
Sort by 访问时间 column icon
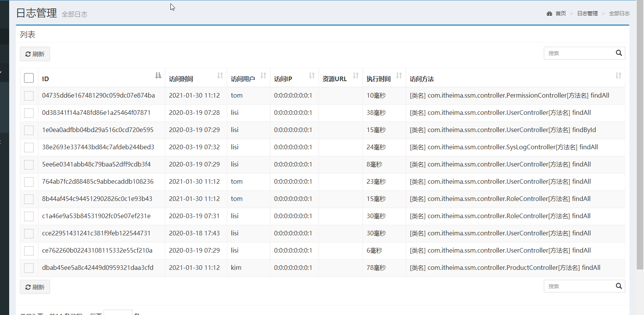(220, 75)
